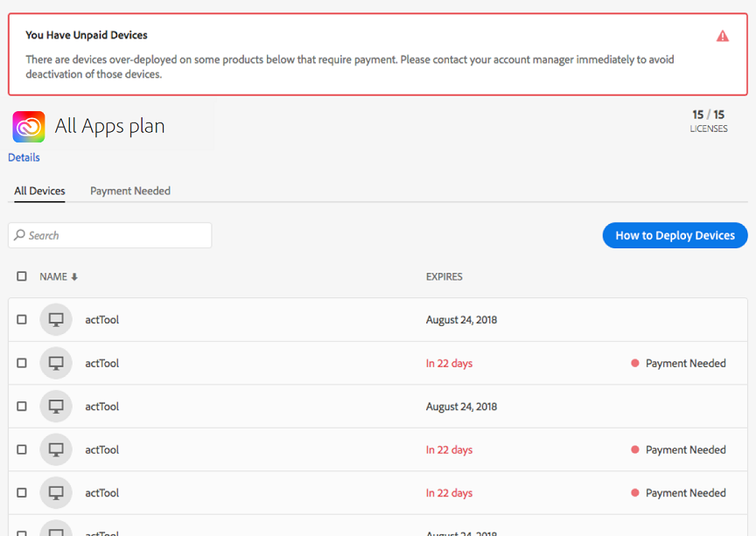This screenshot has height=536, width=756.
Task: Click the first actTool device monitor icon
Action: tap(56, 320)
